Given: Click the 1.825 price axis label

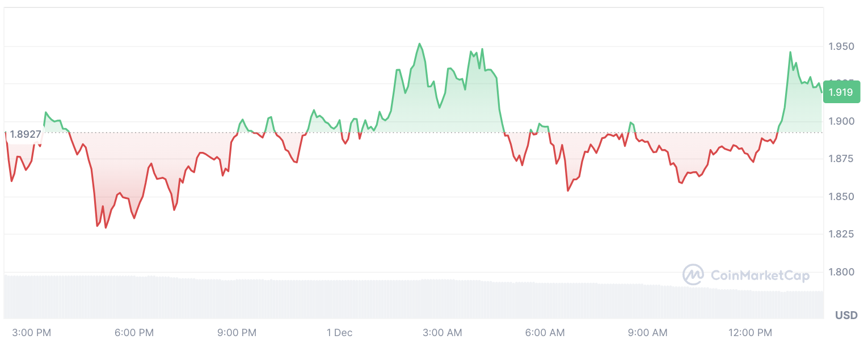Looking at the screenshot, I should tap(841, 234).
